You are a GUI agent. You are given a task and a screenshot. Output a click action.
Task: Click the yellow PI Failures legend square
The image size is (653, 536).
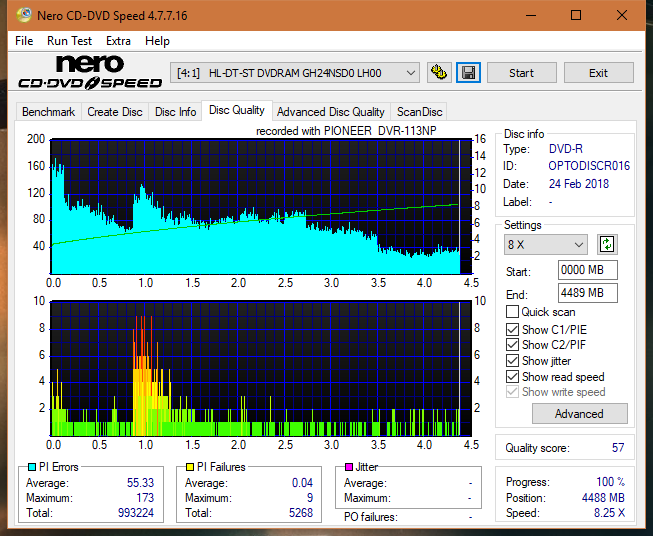click(x=190, y=467)
